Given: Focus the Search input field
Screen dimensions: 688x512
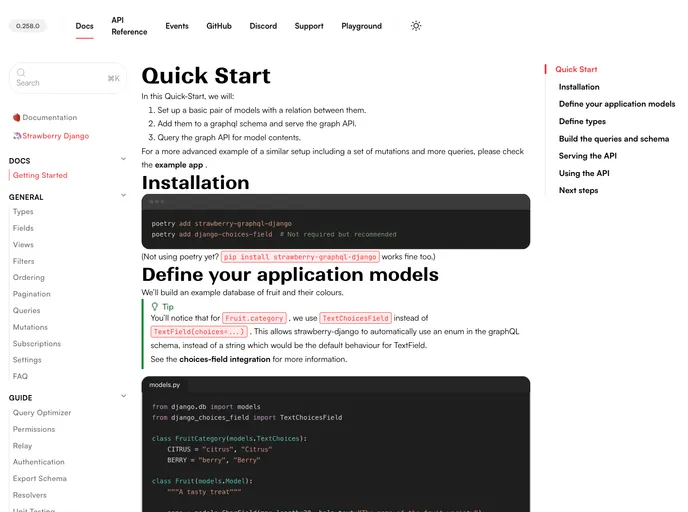Looking at the screenshot, I should 68,78.
